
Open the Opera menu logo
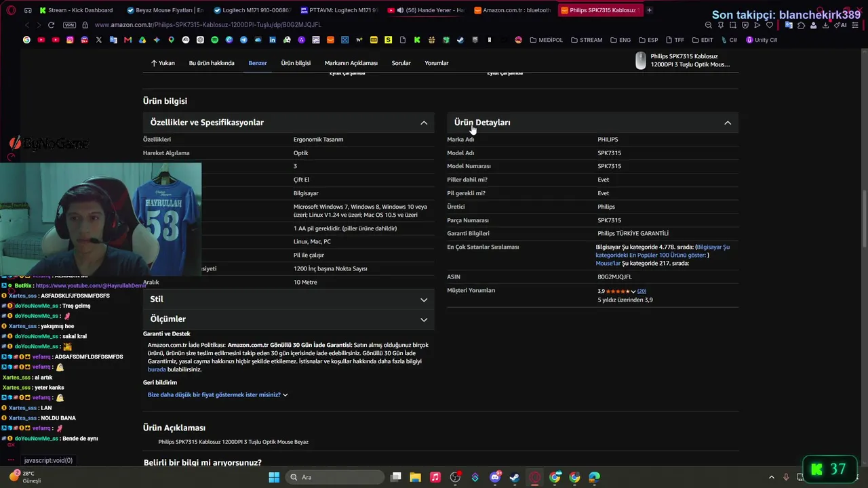(x=12, y=10)
